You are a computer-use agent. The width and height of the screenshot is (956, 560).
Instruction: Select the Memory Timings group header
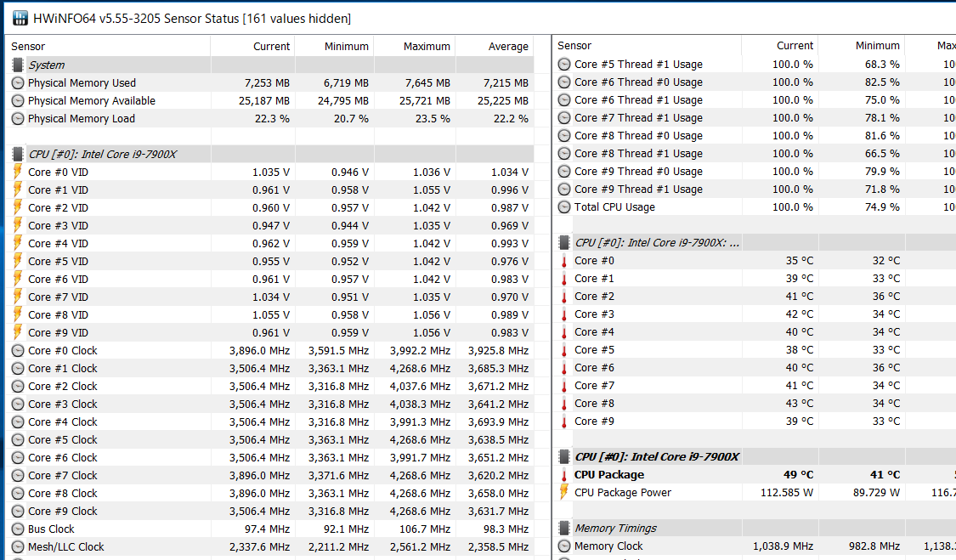(x=615, y=529)
